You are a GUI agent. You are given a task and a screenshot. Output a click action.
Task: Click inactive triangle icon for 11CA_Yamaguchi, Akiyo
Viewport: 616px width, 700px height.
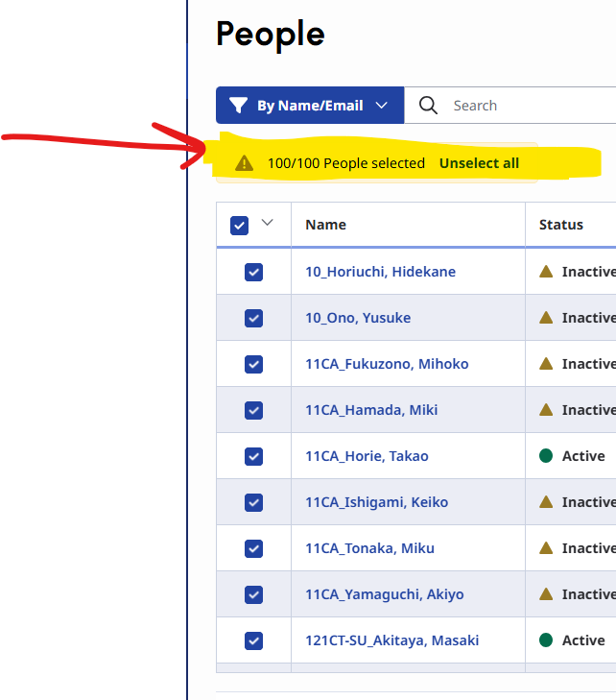coord(546,593)
